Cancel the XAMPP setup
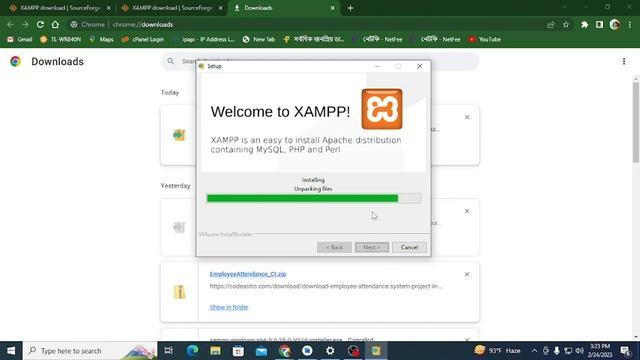Image resolution: width=640 pixels, height=360 pixels. click(409, 247)
